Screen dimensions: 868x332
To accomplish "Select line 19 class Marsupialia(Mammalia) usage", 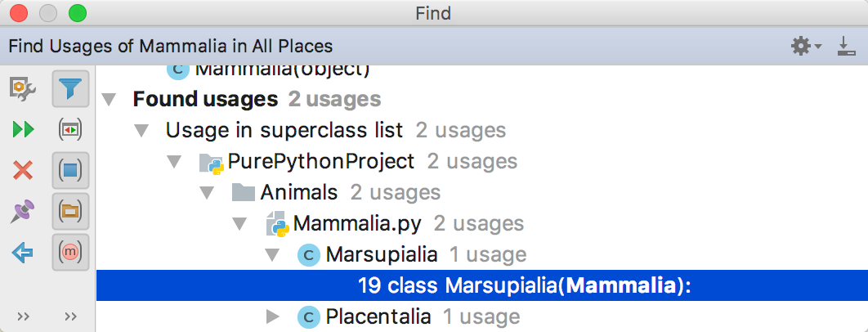I will pos(525,285).
